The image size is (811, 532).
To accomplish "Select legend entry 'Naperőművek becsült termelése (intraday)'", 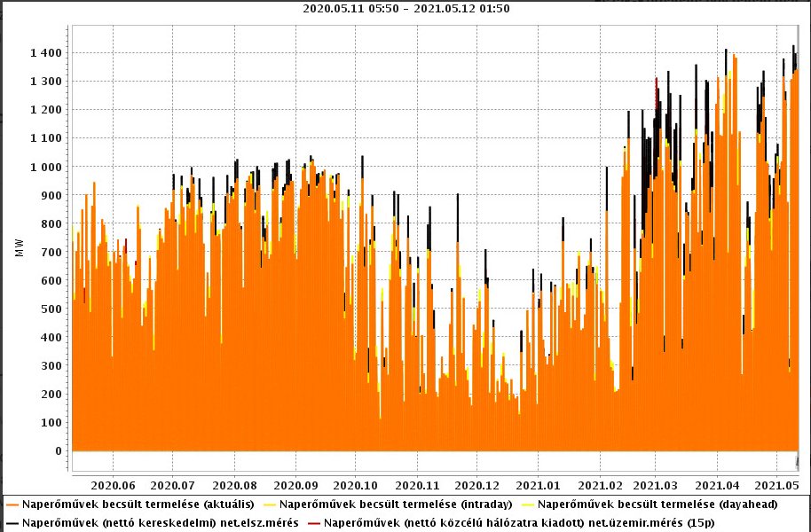I will click(x=396, y=505).
